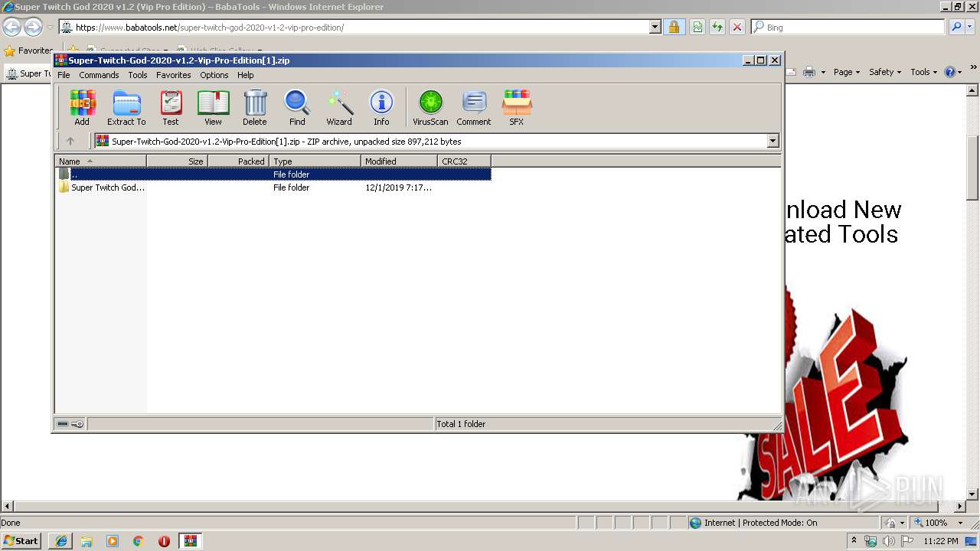The image size is (980, 551).
Task: Refresh the IE page
Action: (x=717, y=28)
